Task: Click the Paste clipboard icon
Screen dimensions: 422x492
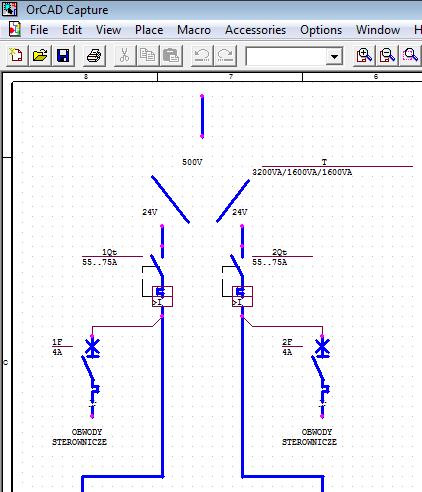Action: click(x=171, y=55)
